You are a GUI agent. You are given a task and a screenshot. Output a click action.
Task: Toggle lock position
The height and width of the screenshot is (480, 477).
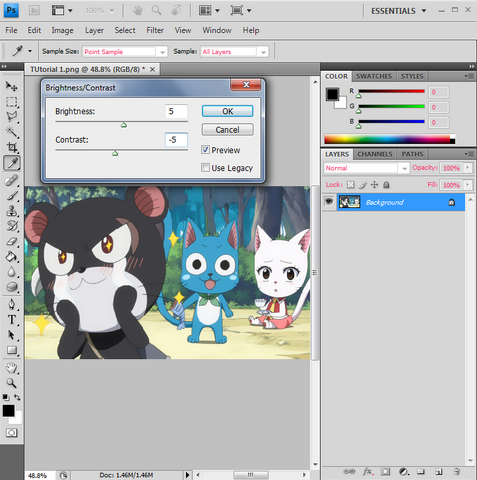coord(374,185)
